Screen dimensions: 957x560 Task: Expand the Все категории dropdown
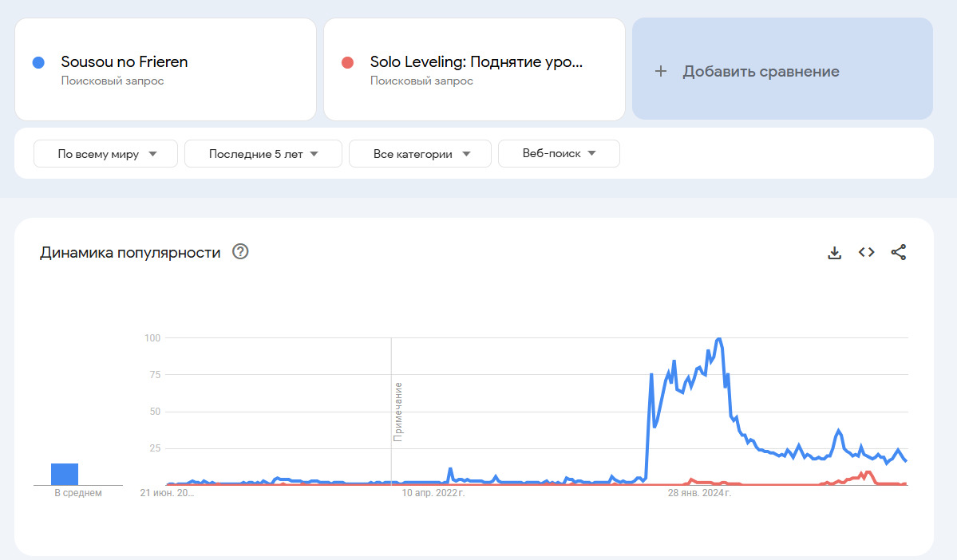(x=420, y=154)
